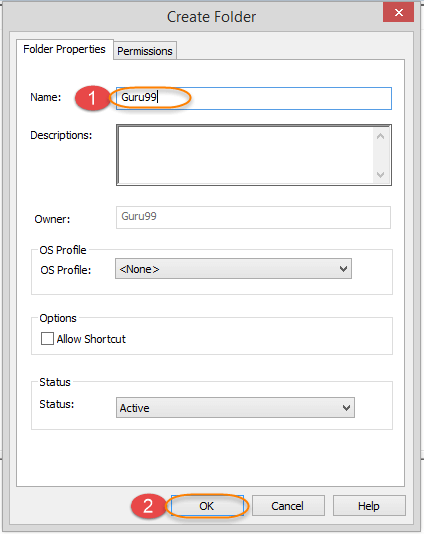This screenshot has height=534, width=424.
Task: Close the Create Folder dialog
Action: (x=398, y=12)
